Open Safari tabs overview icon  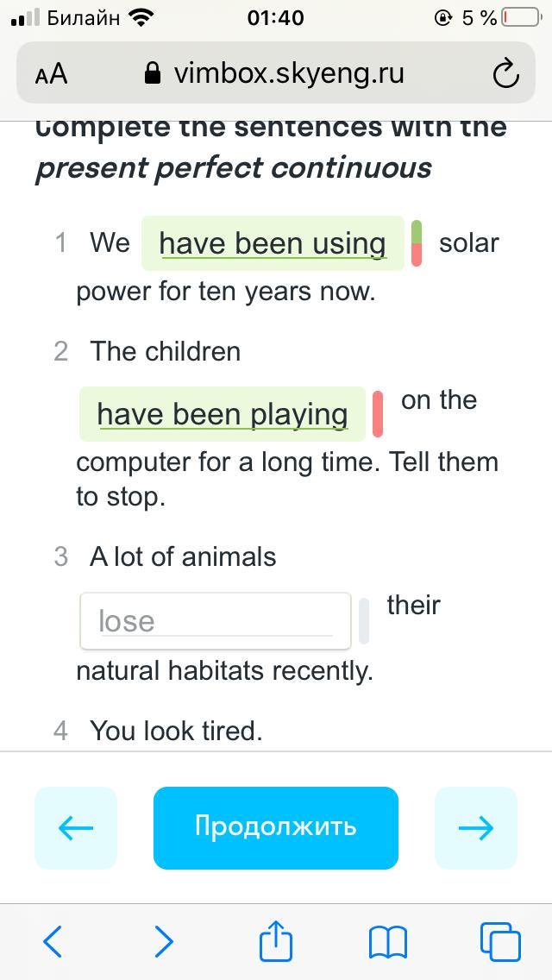coord(500,941)
